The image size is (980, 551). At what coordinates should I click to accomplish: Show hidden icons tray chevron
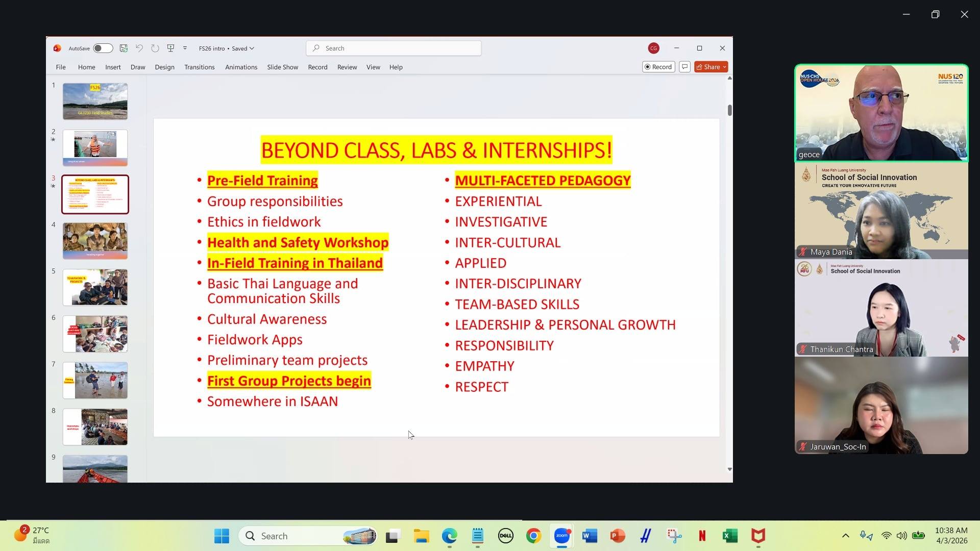[846, 536]
